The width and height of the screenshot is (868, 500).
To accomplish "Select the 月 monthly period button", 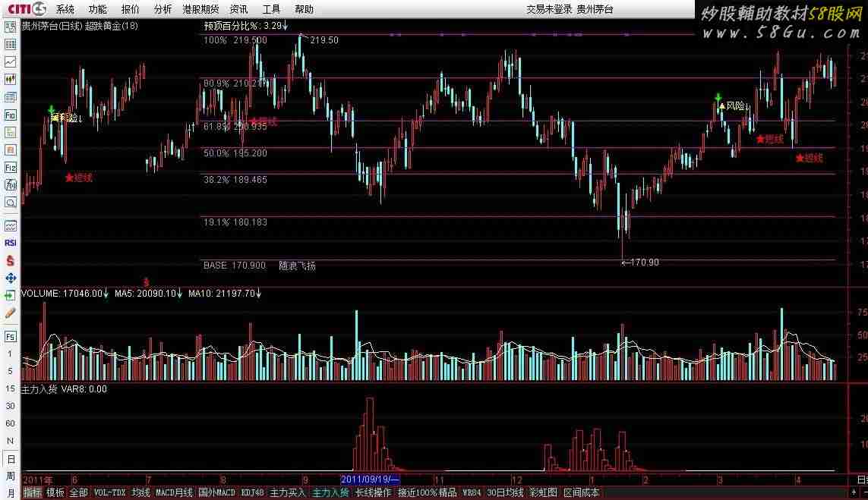I will click(x=11, y=492).
